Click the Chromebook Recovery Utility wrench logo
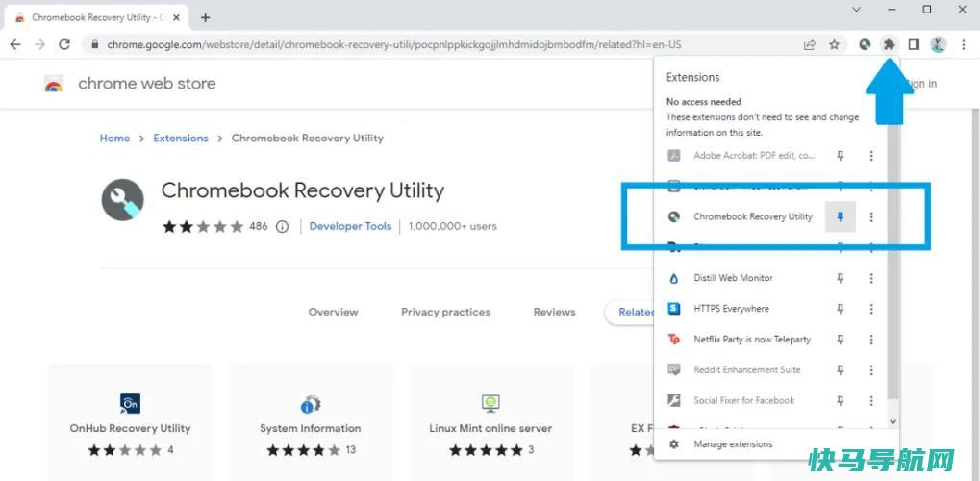The image size is (980, 481). (x=122, y=199)
